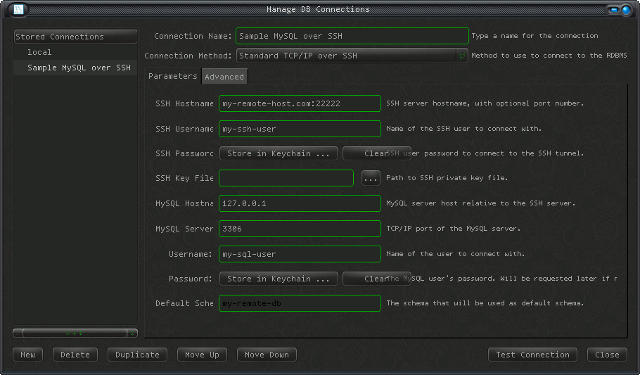640x375 pixels.
Task: Click the Username field with my-sql-user
Action: point(300,254)
